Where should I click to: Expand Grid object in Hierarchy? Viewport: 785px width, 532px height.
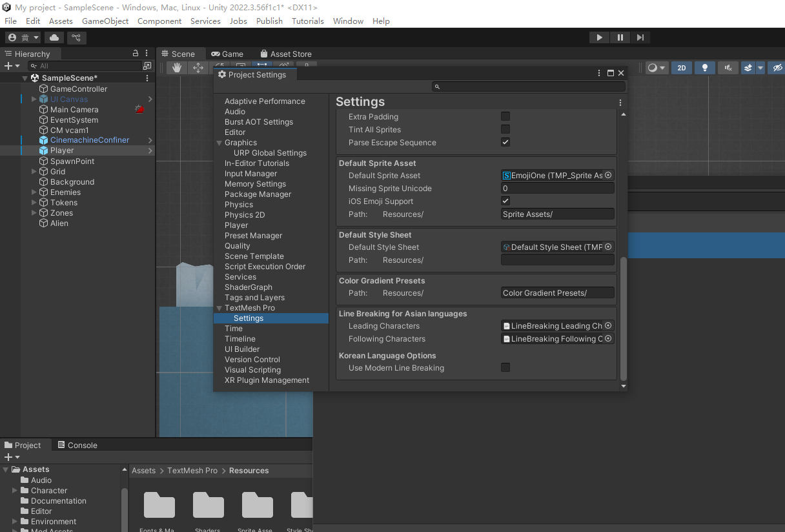pos(34,171)
